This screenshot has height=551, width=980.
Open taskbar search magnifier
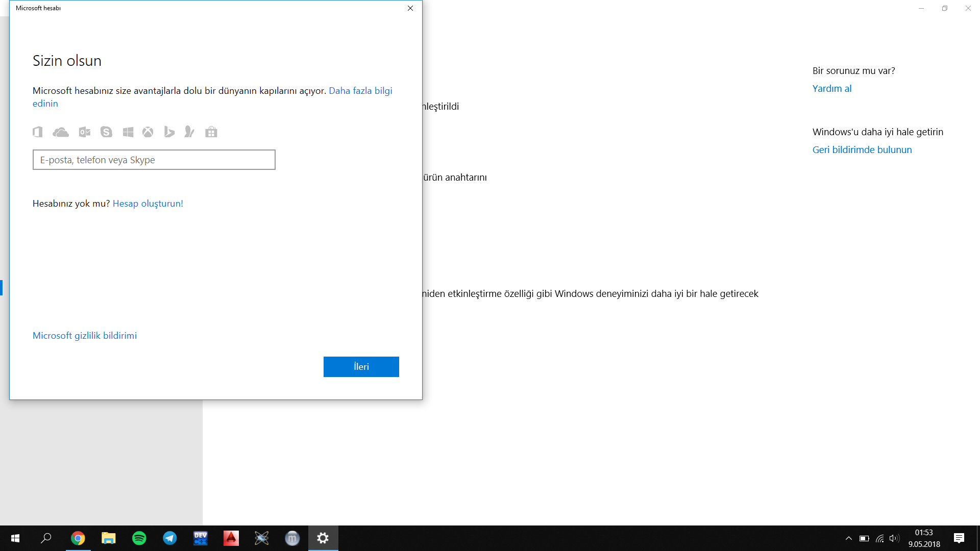[x=46, y=538]
